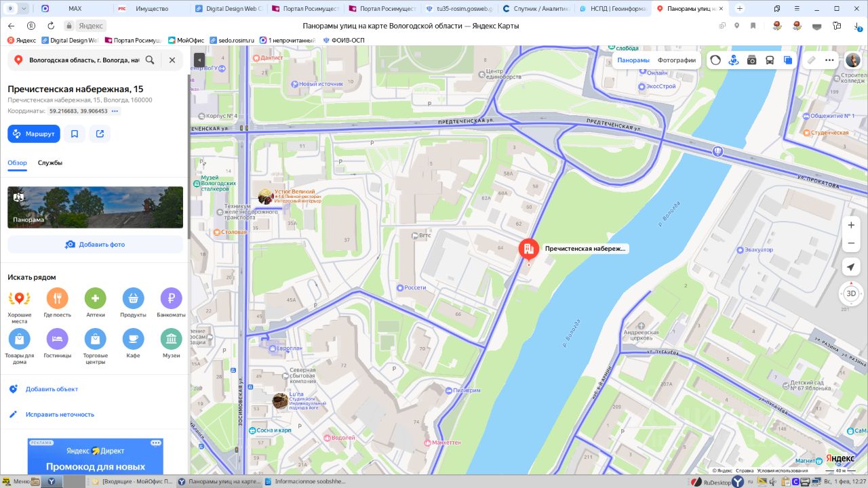Image resolution: width=868 pixels, height=488 pixels.
Task: Click Добавить фото button
Action: point(96,245)
